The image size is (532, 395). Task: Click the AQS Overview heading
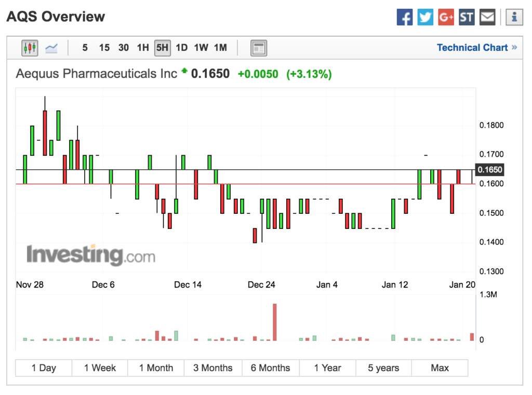(56, 17)
